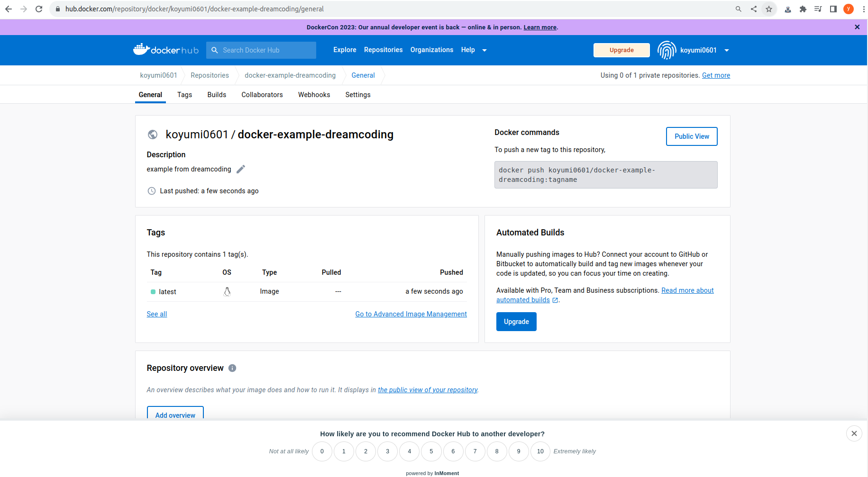Click the orange Upgrade button in the header

click(x=621, y=50)
